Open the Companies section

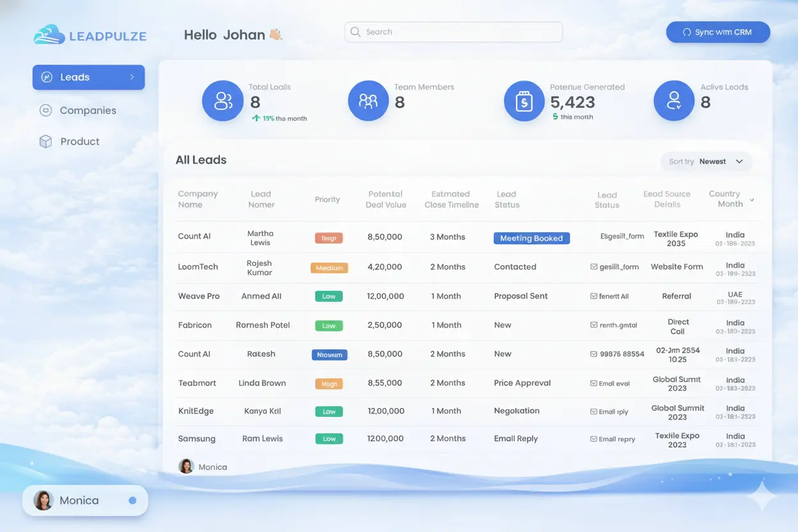[x=88, y=111]
